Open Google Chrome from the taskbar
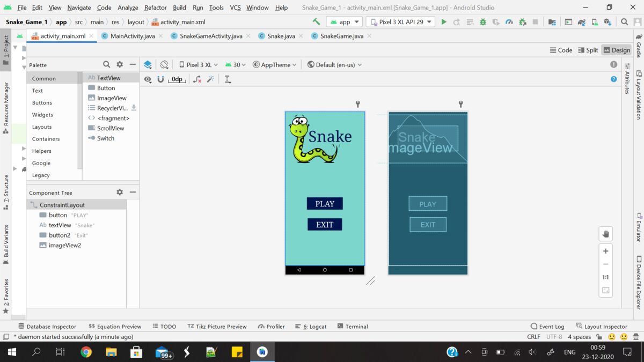 click(86, 352)
